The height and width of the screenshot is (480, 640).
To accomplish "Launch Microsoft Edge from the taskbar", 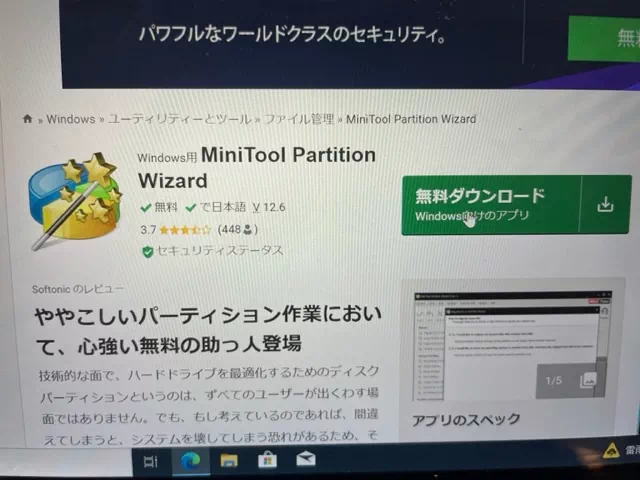I will (190, 461).
